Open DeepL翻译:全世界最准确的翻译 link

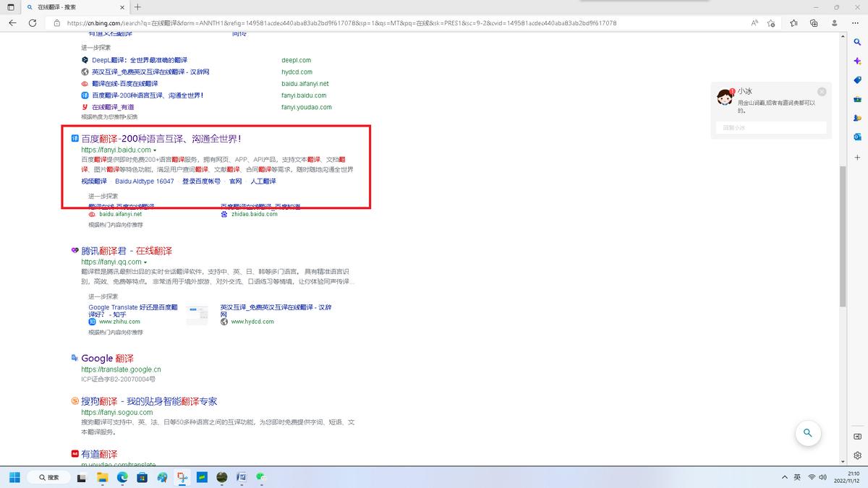coord(140,60)
